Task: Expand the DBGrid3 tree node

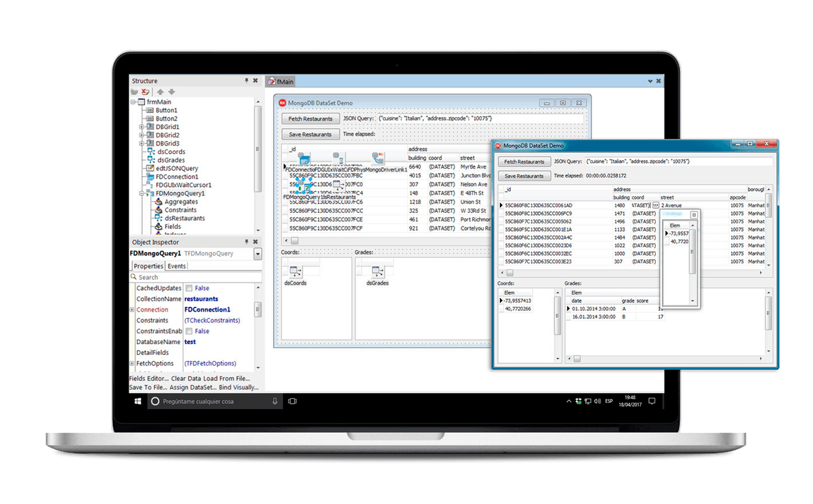Action: coord(141,144)
